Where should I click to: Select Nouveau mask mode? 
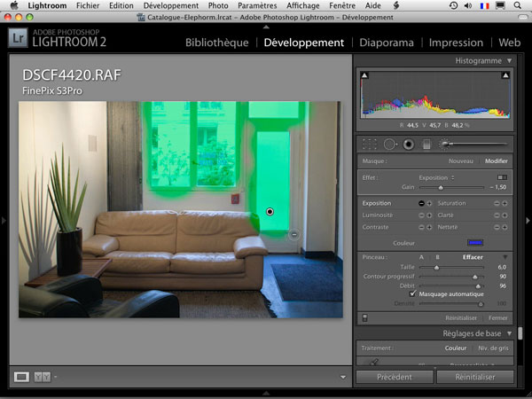[461, 161]
